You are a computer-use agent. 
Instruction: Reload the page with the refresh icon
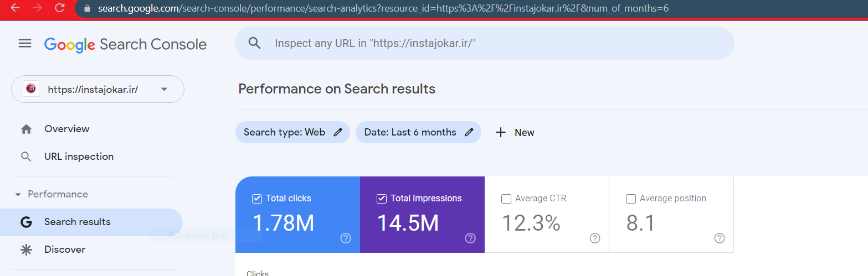tap(60, 8)
